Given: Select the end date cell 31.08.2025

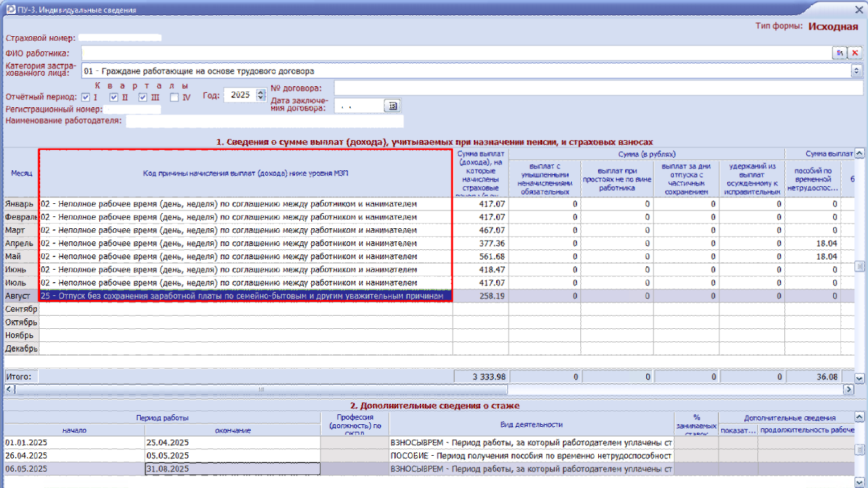Looking at the screenshot, I should (x=232, y=468).
